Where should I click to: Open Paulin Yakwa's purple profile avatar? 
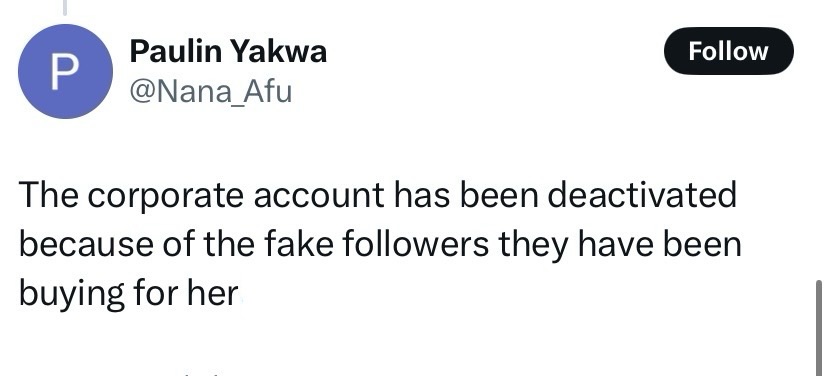pos(65,71)
